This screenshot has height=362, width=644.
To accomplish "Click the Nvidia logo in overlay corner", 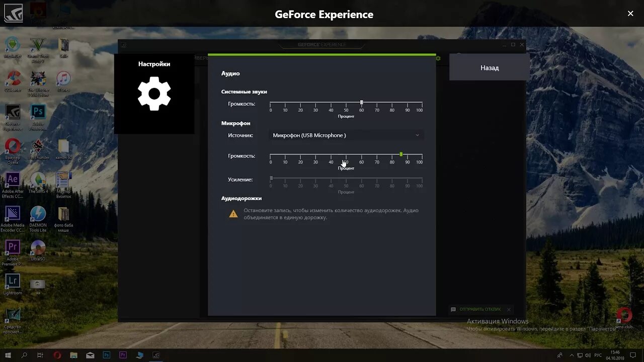I will (x=13, y=14).
